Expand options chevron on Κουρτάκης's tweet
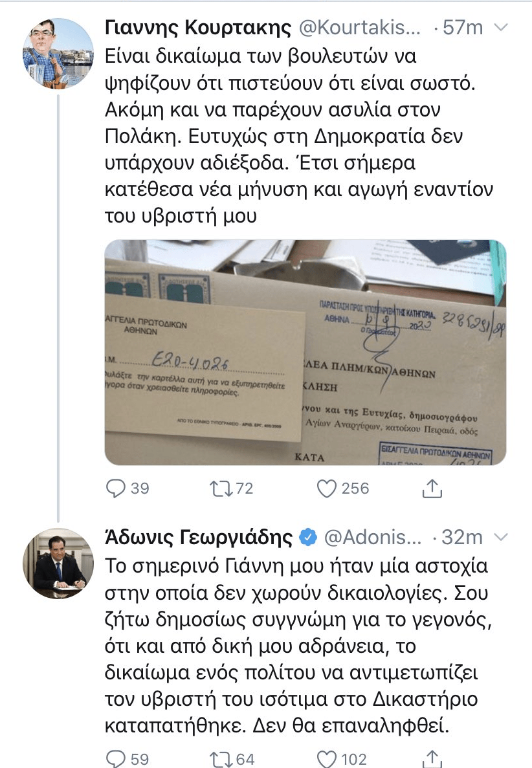This screenshot has height=768, width=532. (x=502, y=27)
